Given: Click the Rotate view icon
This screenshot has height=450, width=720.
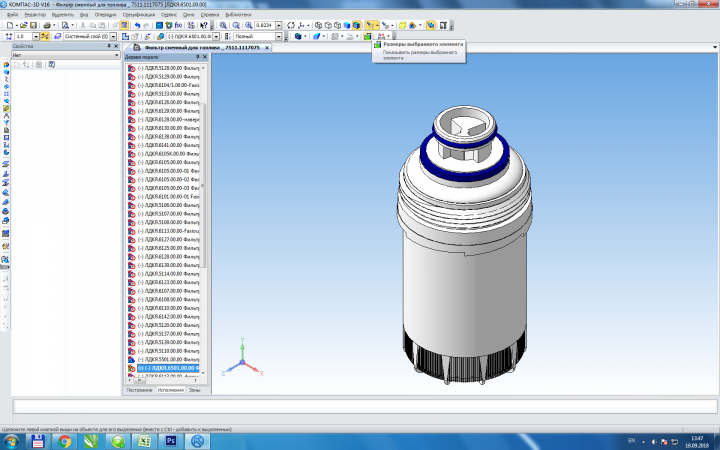Looking at the screenshot, I should 291,25.
